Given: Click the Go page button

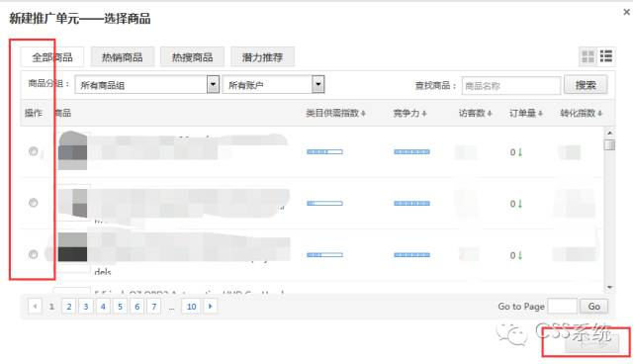Looking at the screenshot, I should click(x=593, y=307).
